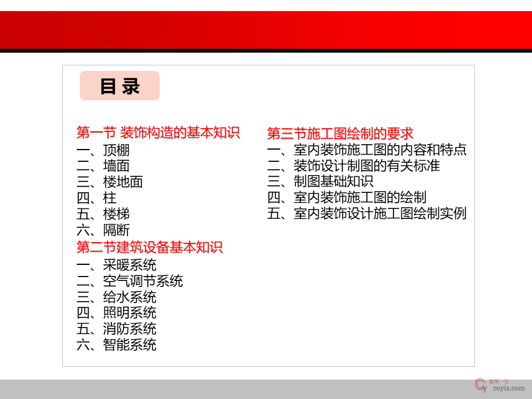The width and height of the screenshot is (532, 399).
Task: Open the 消防系统 item
Action: click(130, 329)
